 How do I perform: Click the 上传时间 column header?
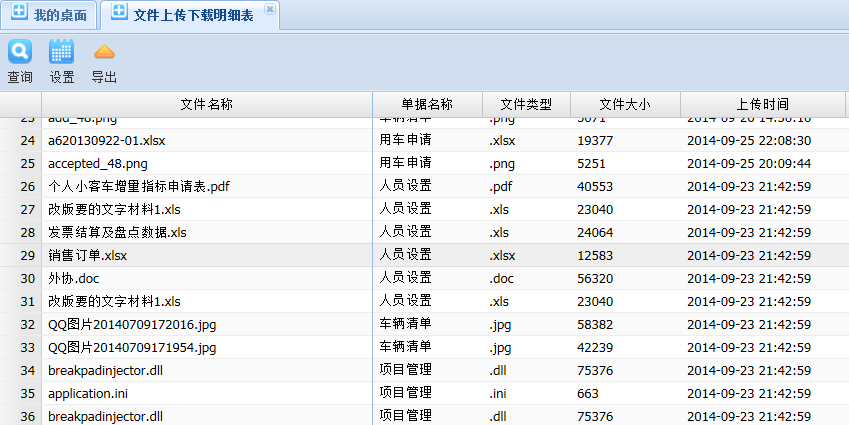pos(762,104)
